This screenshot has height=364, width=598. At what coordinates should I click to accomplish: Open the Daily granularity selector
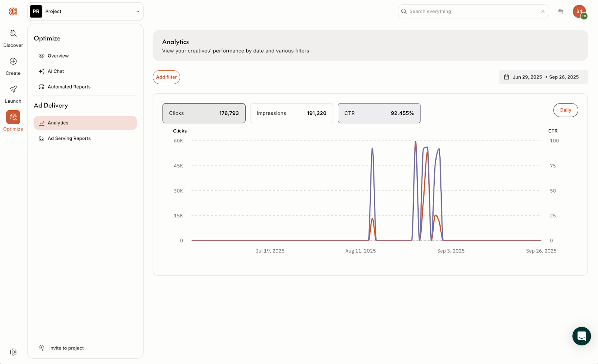tap(565, 110)
